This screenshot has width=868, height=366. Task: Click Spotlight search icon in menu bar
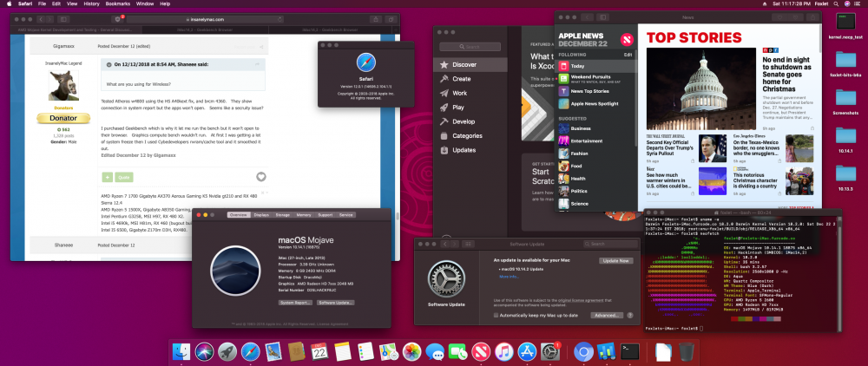(837, 3)
